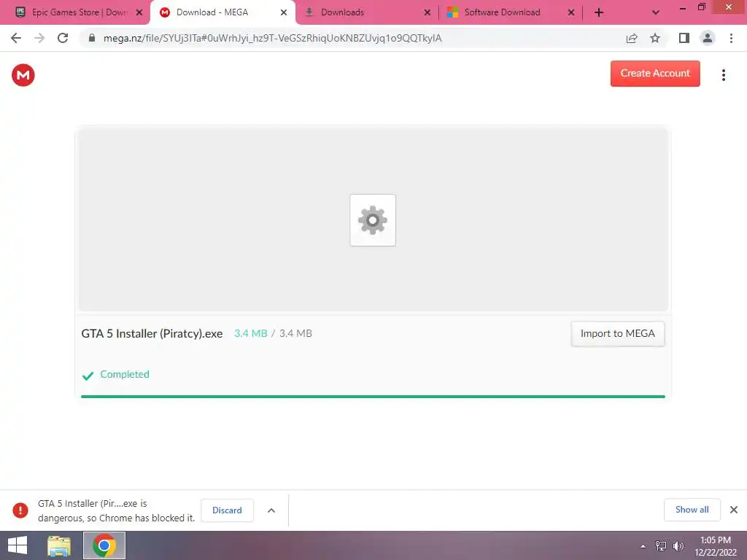Click the green Completed status text
The image size is (747, 560).
[125, 374]
